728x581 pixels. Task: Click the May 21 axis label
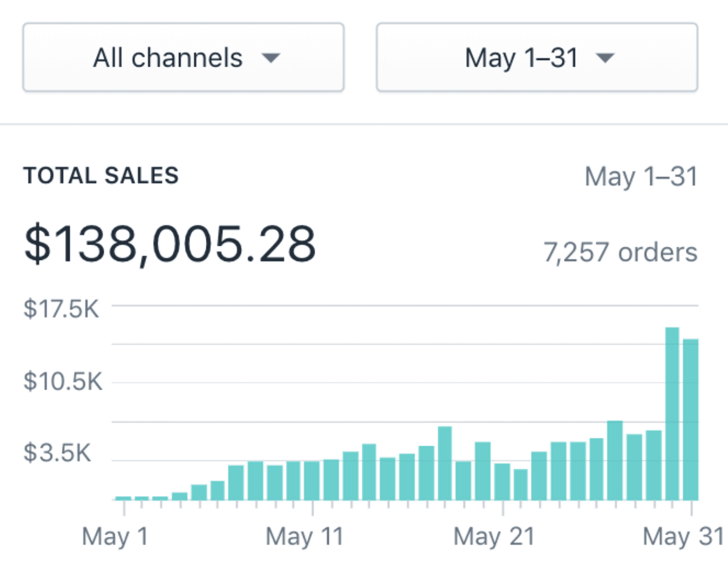tap(493, 536)
